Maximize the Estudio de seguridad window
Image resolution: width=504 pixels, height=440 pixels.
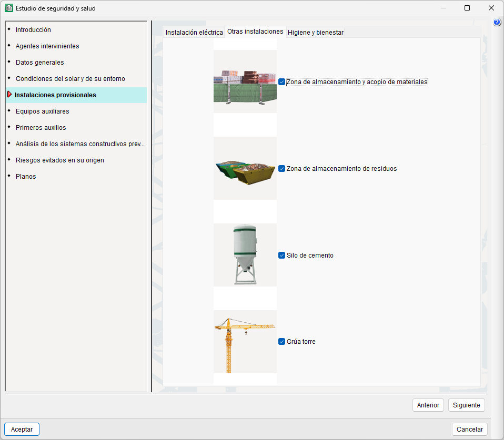tap(467, 8)
